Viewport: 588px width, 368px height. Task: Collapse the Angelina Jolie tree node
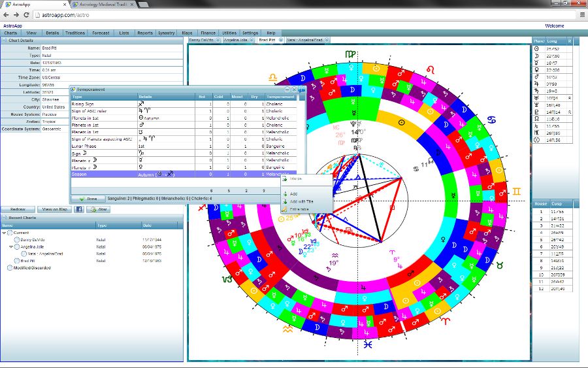click(11, 247)
